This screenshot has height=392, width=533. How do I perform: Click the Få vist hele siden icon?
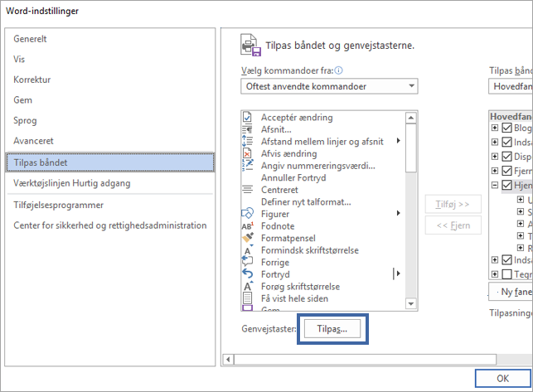[247, 298]
